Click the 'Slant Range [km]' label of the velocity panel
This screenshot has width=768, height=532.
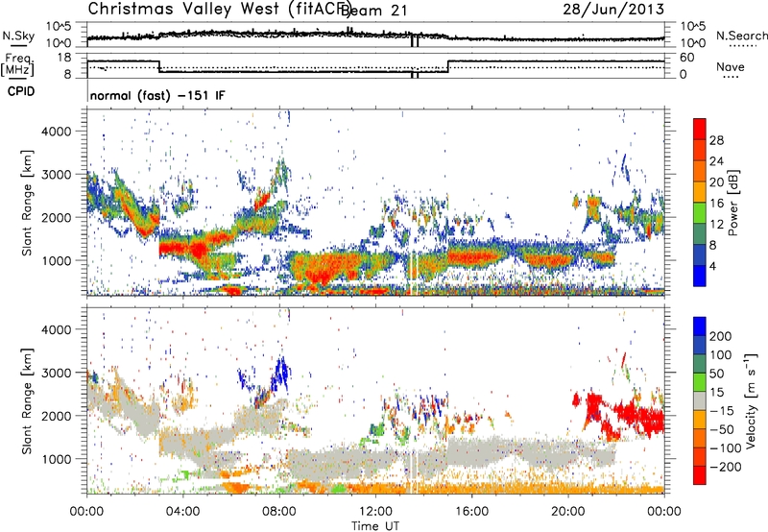(27, 401)
